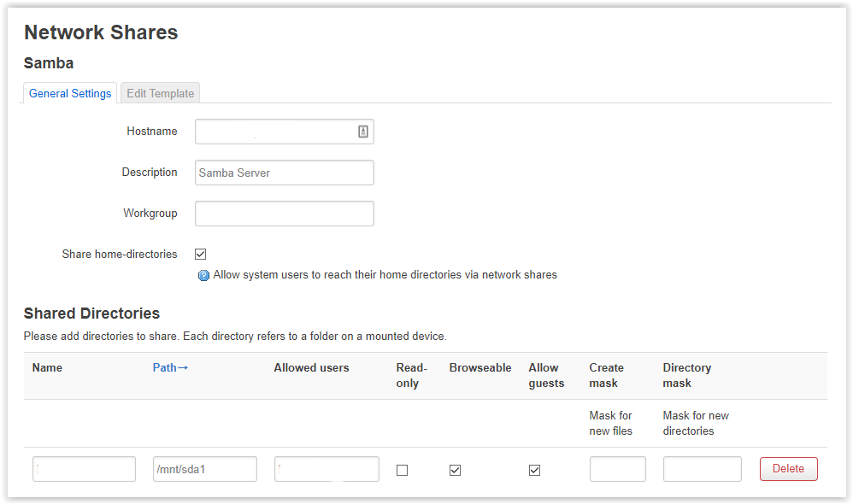Click the "Read-only" column header
853x504 pixels.
[412, 375]
